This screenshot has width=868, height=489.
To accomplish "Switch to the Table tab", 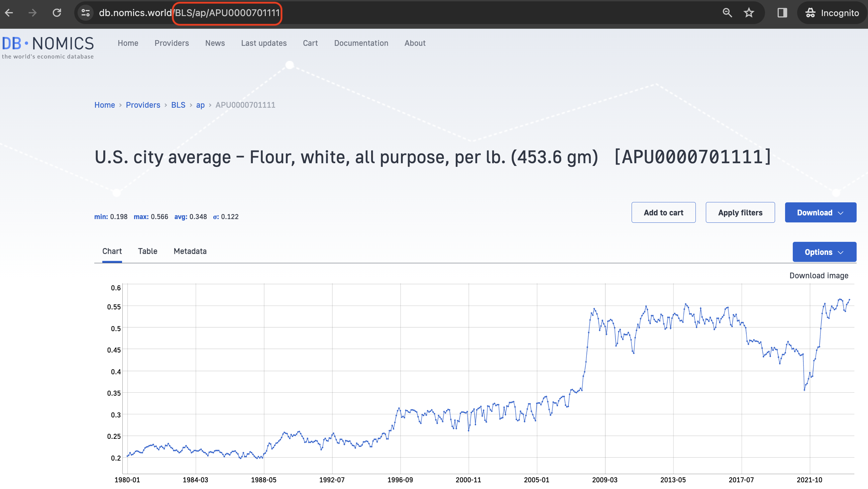I will pyautogui.click(x=147, y=252).
